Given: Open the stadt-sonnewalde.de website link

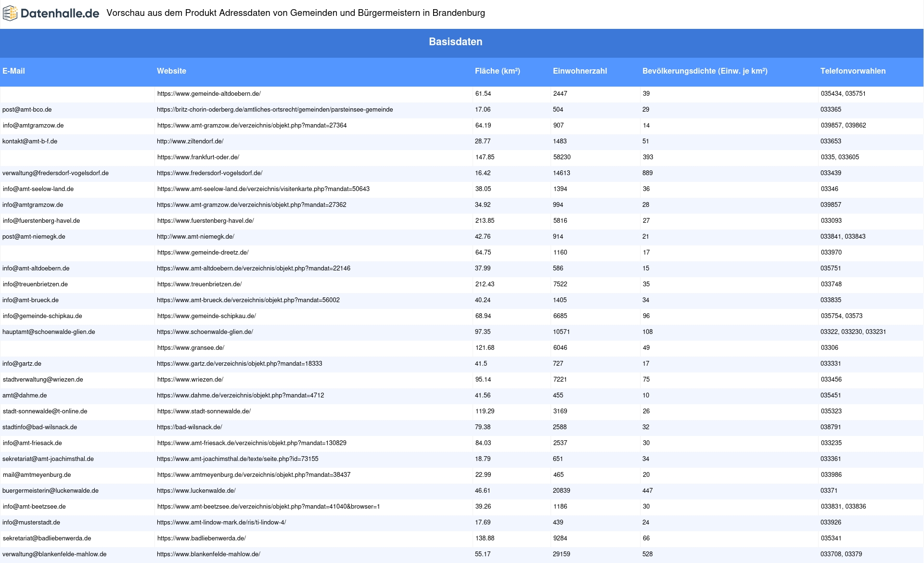Looking at the screenshot, I should pos(204,411).
